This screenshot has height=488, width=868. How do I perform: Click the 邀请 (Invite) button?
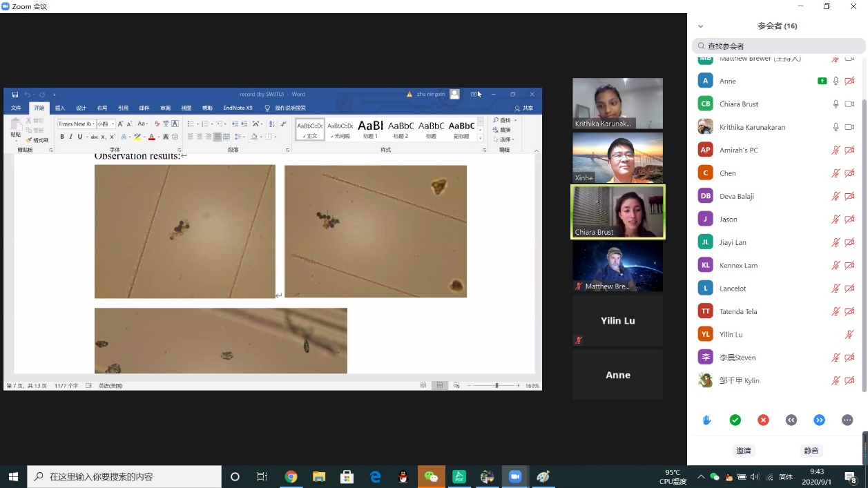[743, 451]
